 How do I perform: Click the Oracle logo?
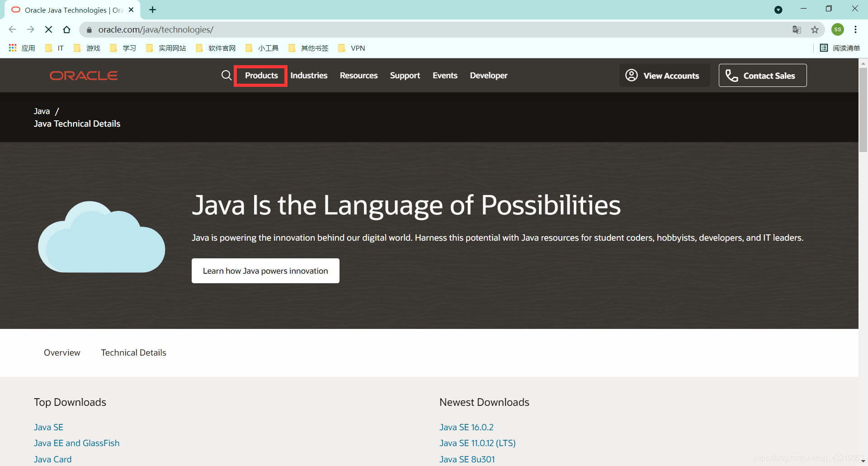(84, 76)
